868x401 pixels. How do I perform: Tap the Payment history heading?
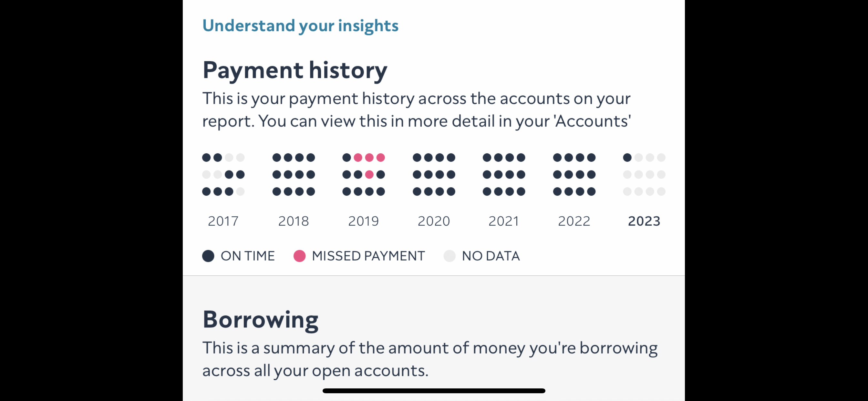(x=295, y=70)
